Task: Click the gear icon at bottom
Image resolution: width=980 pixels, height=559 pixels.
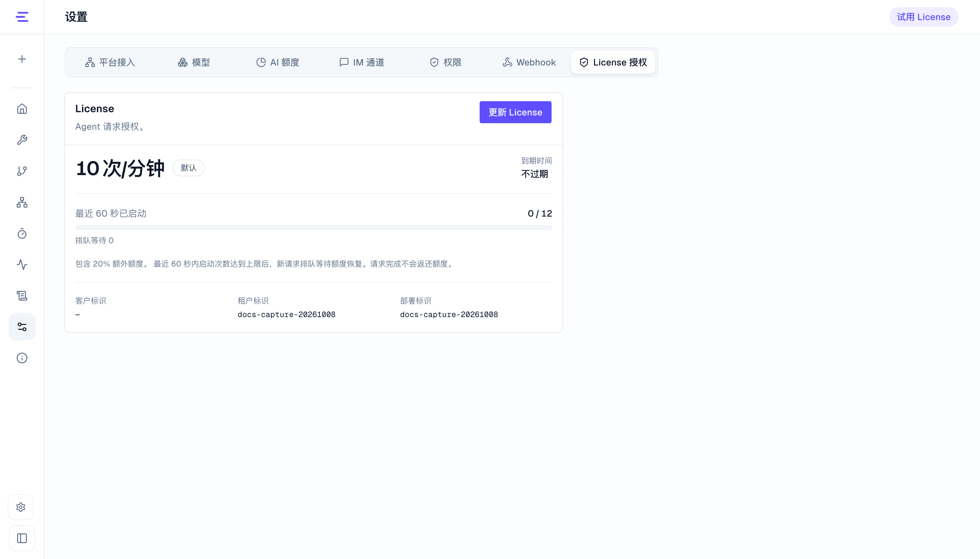Action: [x=21, y=507]
